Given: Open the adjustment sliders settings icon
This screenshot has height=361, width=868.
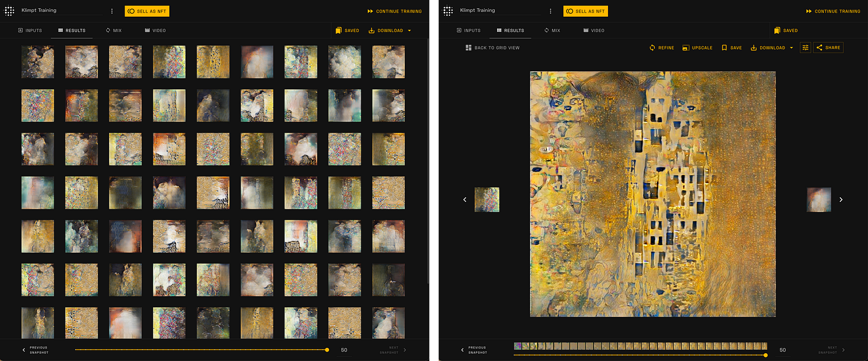Looking at the screenshot, I should (805, 48).
